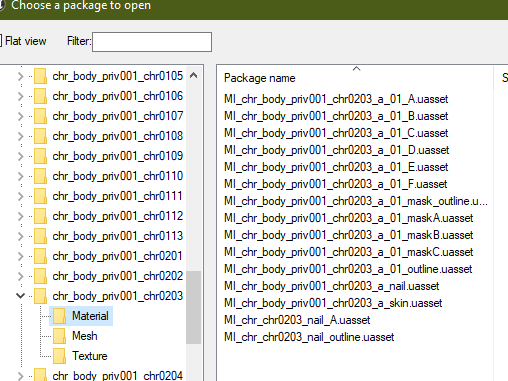Expand the chr_body_priv001_chr0109 folder arrow
Image resolution: width=508 pixels, height=381 pixels.
(21, 156)
